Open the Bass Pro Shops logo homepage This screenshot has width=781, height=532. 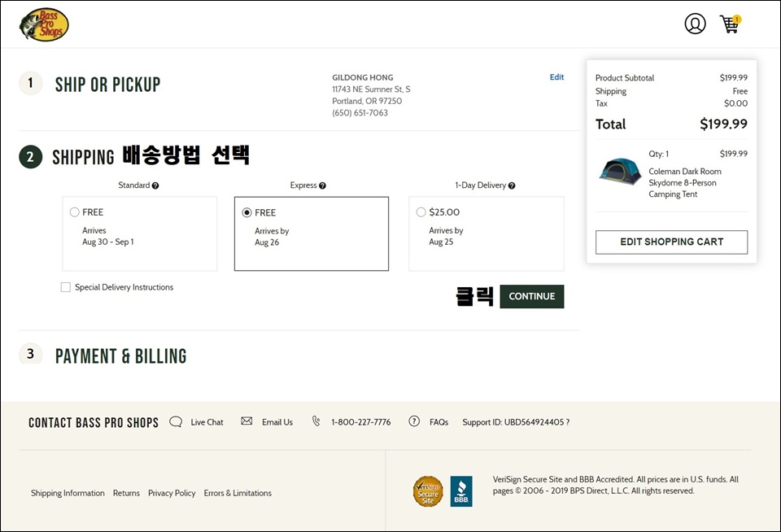point(44,24)
